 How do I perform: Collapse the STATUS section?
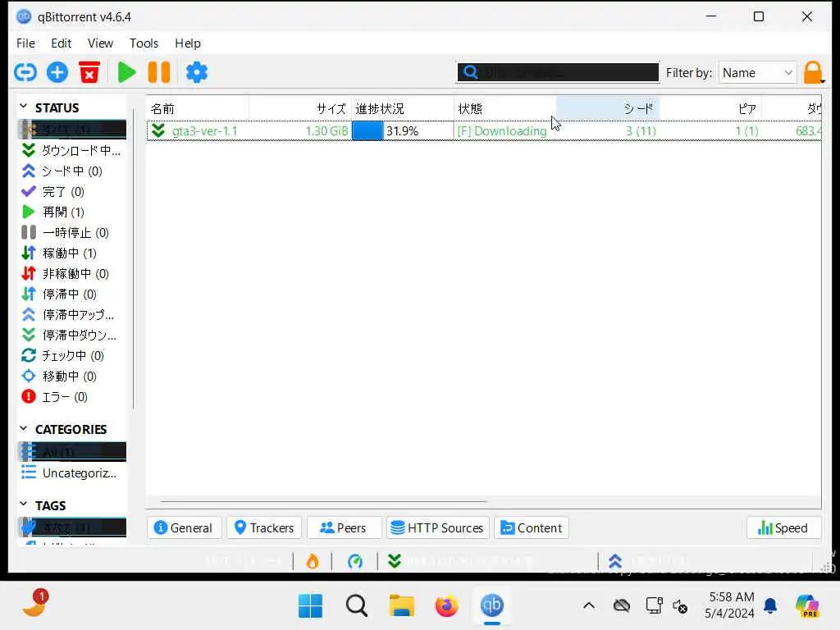[24, 107]
